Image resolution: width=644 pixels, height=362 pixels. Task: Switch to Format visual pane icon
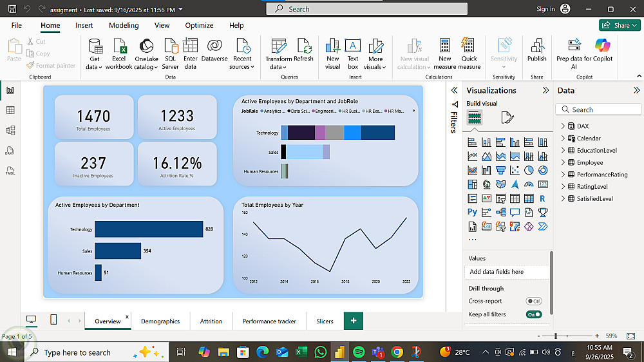pos(507,118)
